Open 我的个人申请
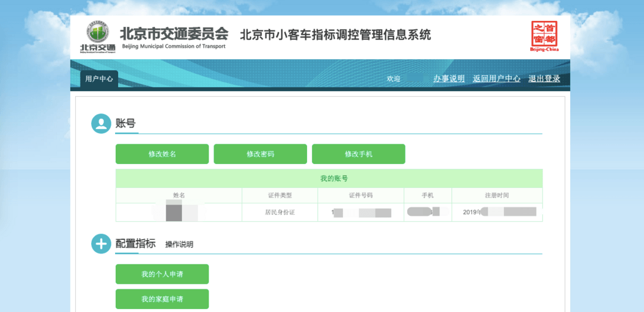The image size is (644, 312). tap(162, 274)
